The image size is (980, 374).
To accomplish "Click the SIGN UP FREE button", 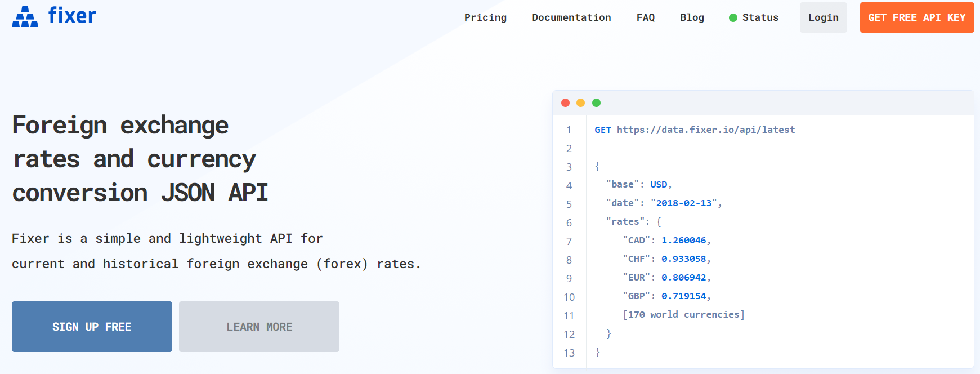I will pyautogui.click(x=92, y=327).
